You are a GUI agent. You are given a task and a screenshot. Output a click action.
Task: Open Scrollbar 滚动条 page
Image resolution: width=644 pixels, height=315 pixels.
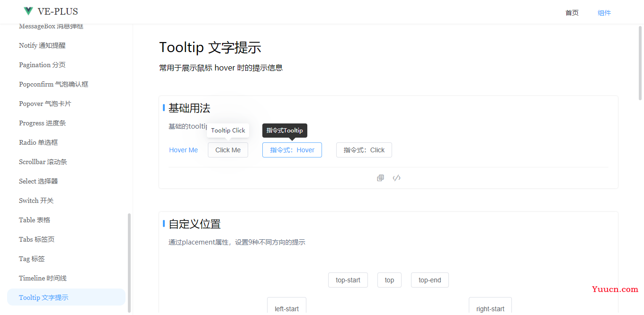point(43,162)
